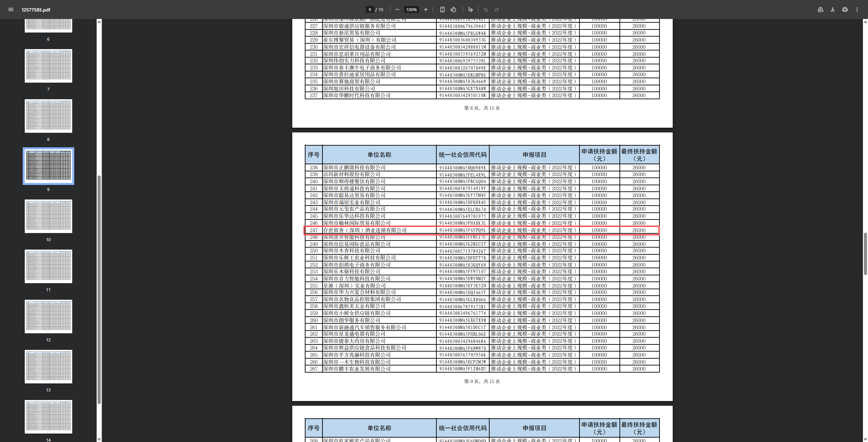Screen dimensions: 868x442
Task: Toggle the sidebar menu hamburger icon
Action: (x=11, y=9)
